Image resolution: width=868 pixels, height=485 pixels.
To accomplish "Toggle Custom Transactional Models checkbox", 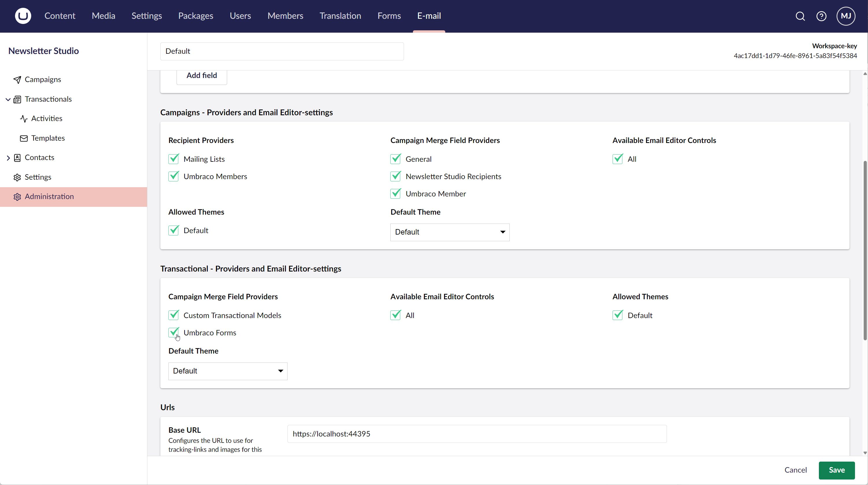I will tap(174, 315).
